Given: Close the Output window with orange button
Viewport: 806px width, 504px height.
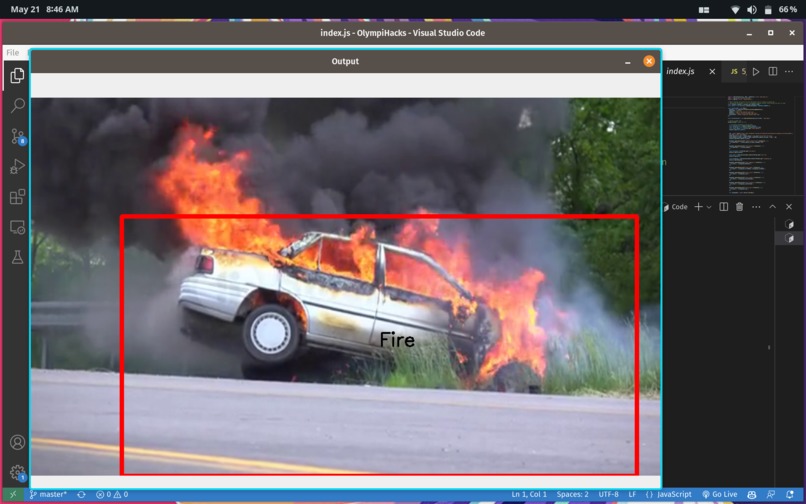Looking at the screenshot, I should [649, 61].
